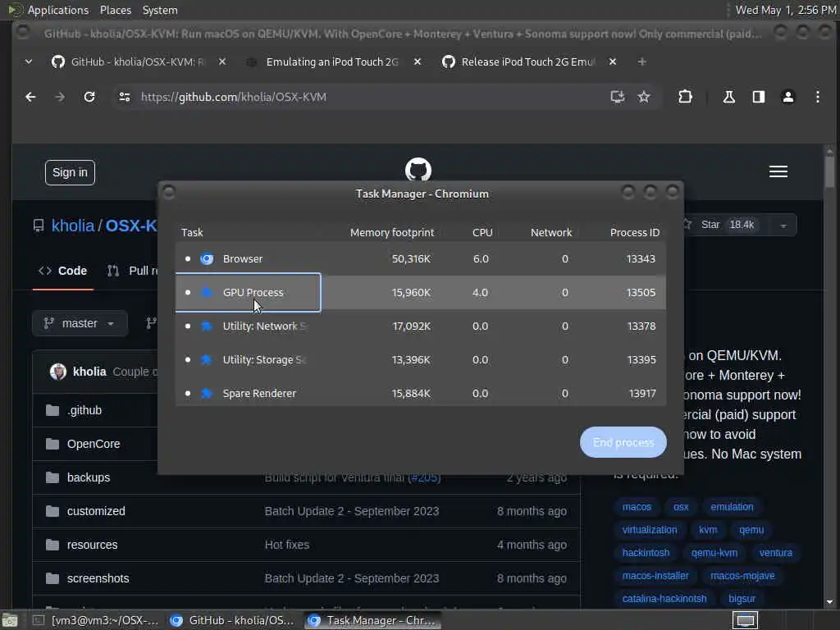Image resolution: width=840 pixels, height=630 pixels.
Task: Open the Places menu
Action: point(115,10)
